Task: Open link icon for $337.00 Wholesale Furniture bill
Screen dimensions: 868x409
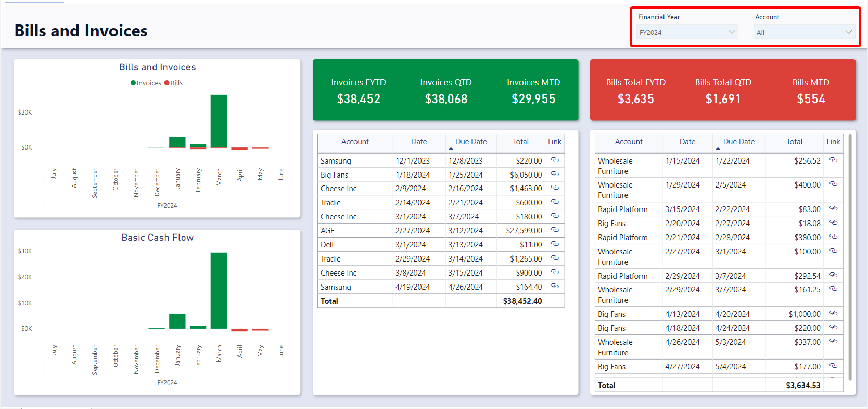Action: pyautogui.click(x=833, y=341)
